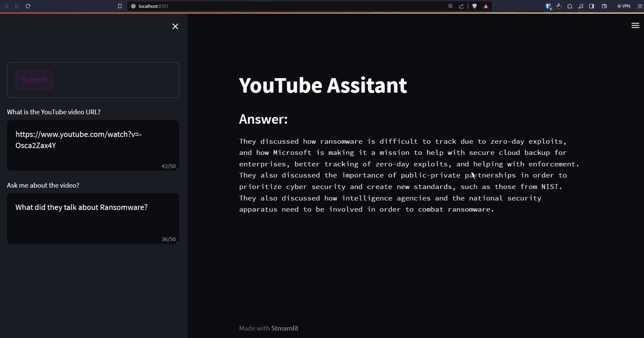Viewport: 644px width, 338px height.
Task: View site information icon in address bar
Action: click(133, 6)
